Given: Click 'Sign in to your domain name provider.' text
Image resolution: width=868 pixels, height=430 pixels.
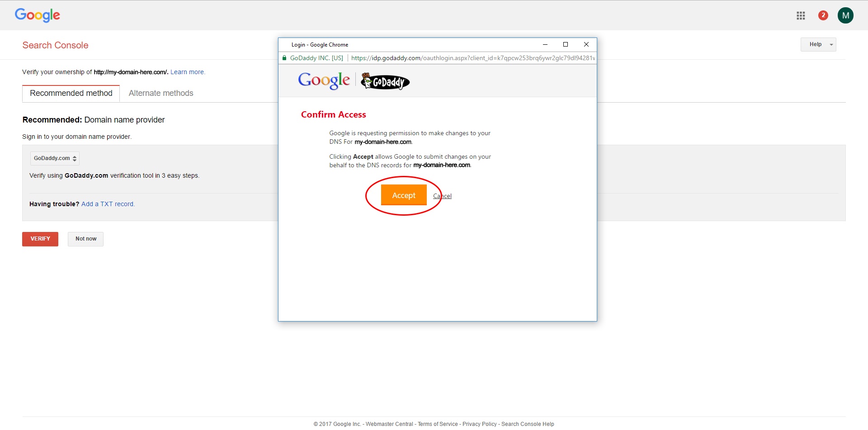Looking at the screenshot, I should tap(77, 137).
